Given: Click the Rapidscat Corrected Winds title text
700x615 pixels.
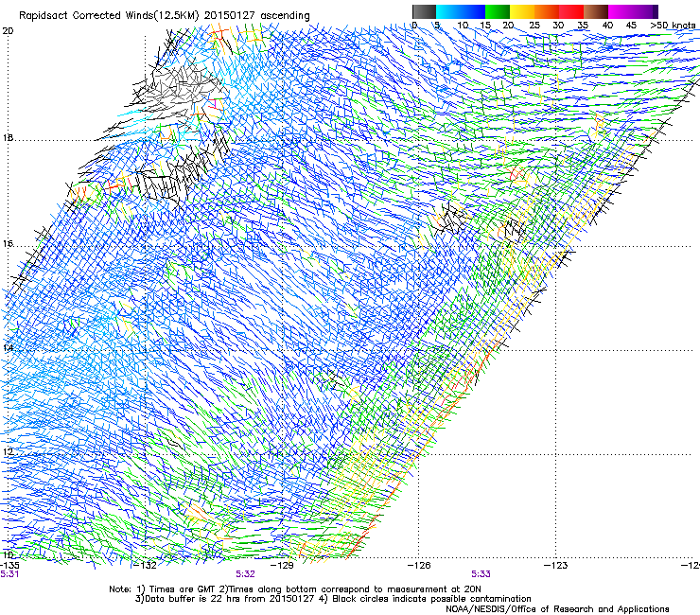Looking at the screenshot, I should click(x=165, y=16).
